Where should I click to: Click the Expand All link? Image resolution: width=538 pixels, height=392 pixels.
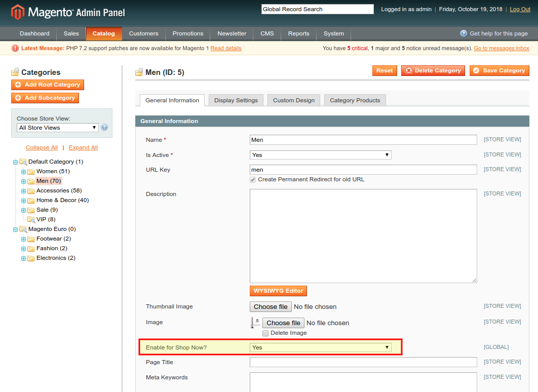tap(83, 147)
